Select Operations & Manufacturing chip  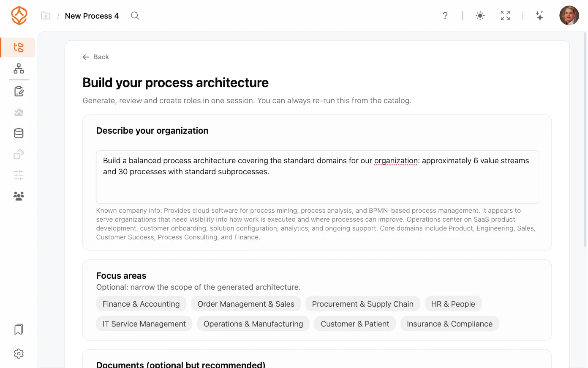tap(253, 324)
